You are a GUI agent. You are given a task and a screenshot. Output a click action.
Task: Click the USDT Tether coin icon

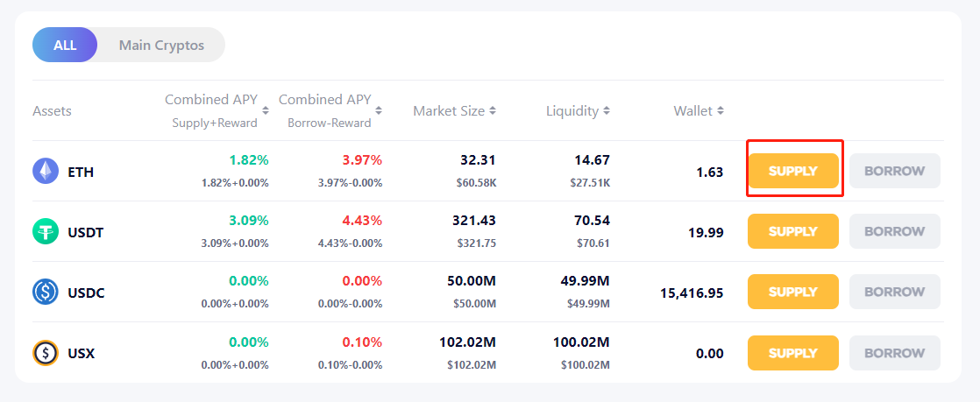(46, 232)
